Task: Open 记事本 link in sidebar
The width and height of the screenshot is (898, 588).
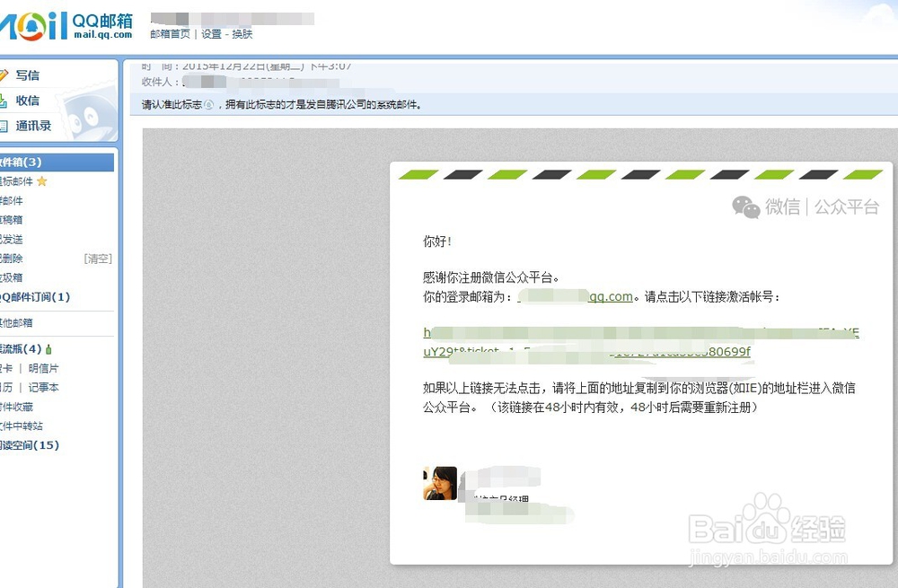Action: point(43,388)
